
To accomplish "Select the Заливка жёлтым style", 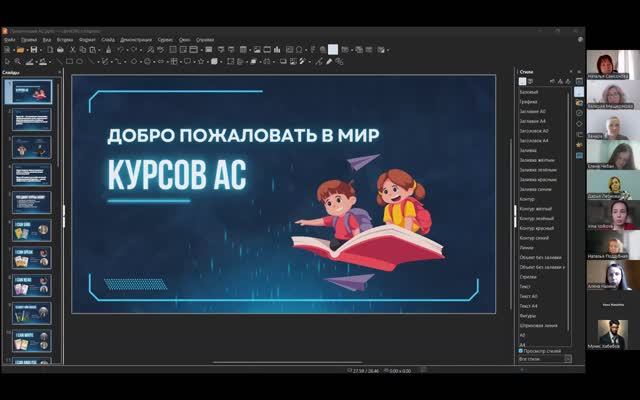I will coord(537,160).
